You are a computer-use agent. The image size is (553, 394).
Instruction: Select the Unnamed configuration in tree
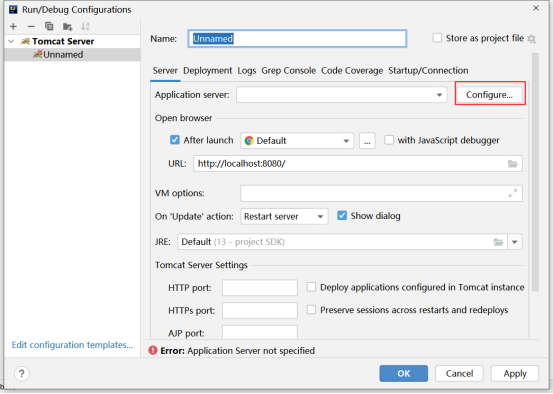[x=72, y=55]
